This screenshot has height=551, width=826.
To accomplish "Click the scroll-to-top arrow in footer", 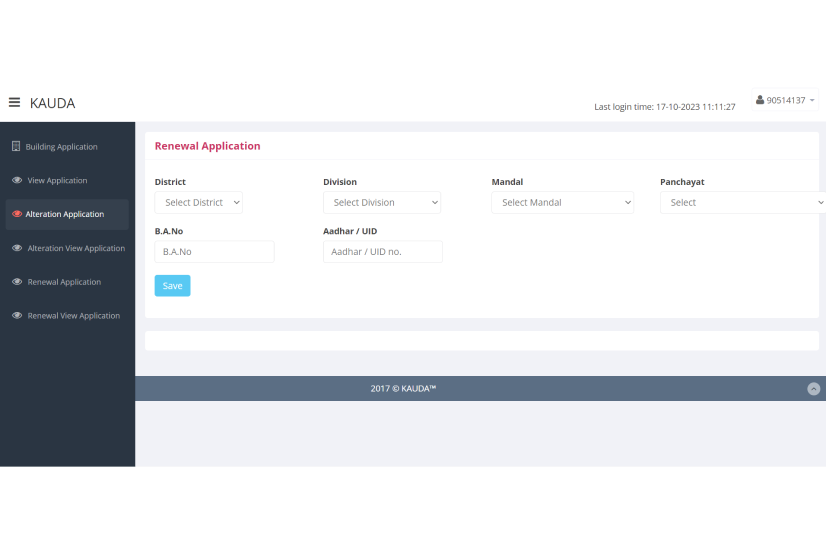I will point(813,389).
